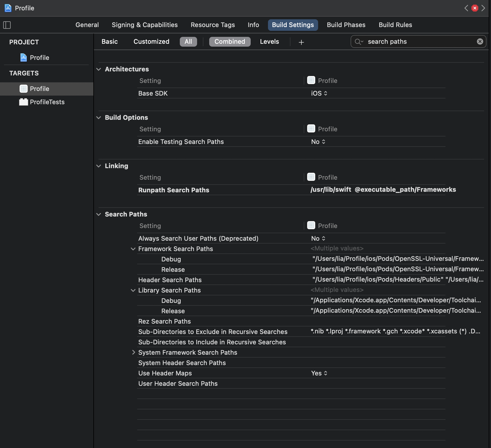Open Always Search User Paths No dropdown

tap(318, 238)
